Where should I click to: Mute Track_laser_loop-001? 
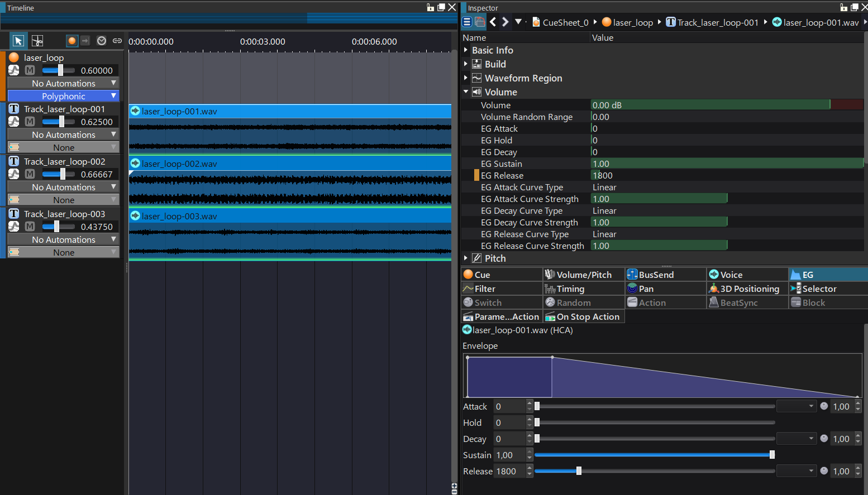point(30,122)
